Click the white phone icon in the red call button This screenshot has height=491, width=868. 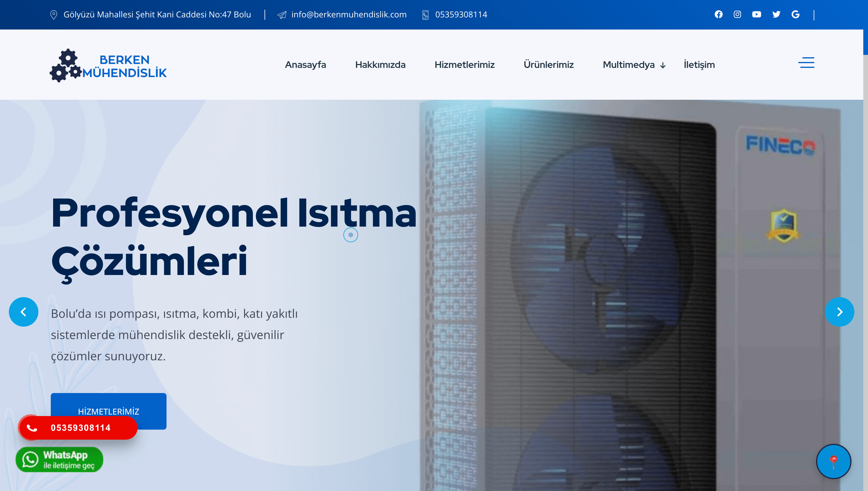pos(32,428)
